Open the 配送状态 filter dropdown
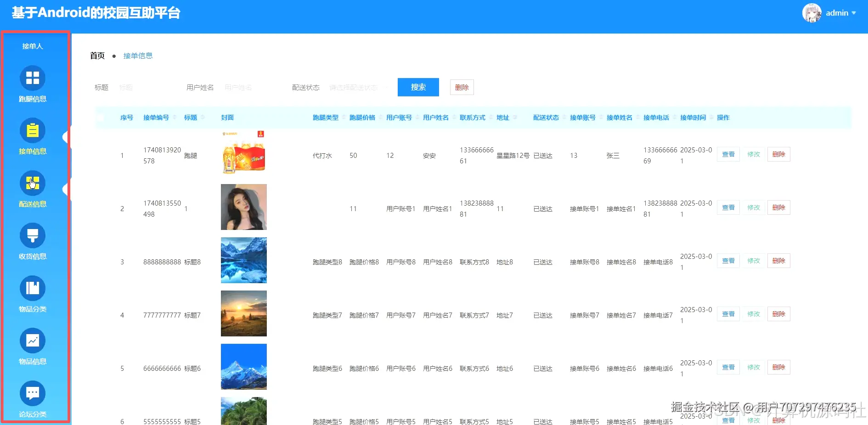The image size is (868, 425). click(357, 87)
